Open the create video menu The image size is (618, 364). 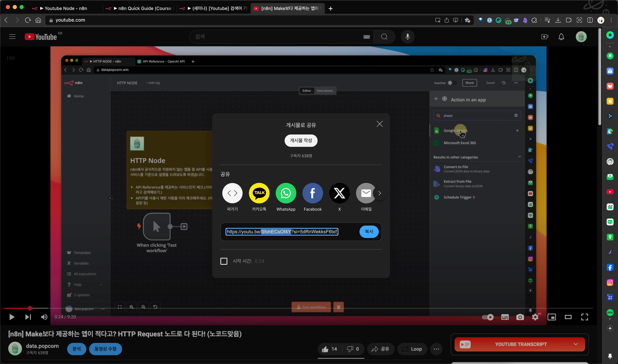545,37
